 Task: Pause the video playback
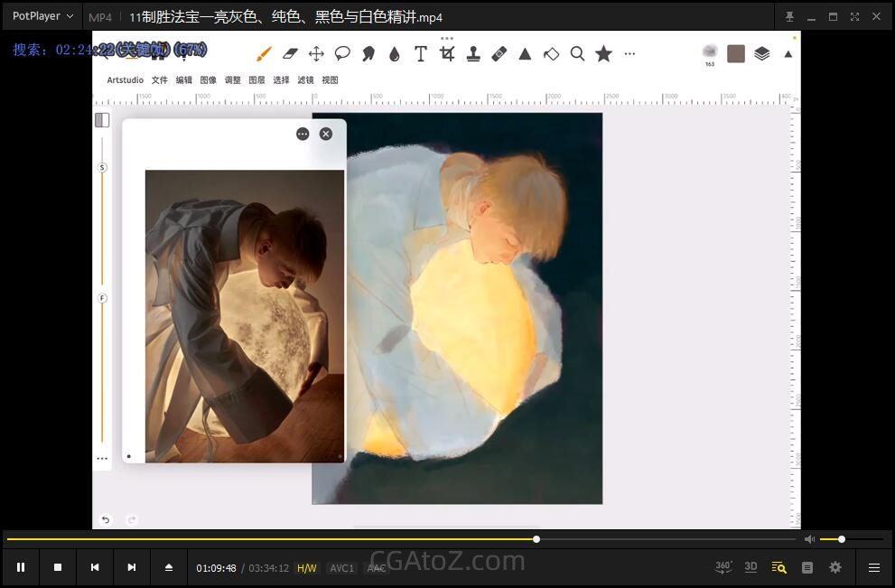[21, 567]
